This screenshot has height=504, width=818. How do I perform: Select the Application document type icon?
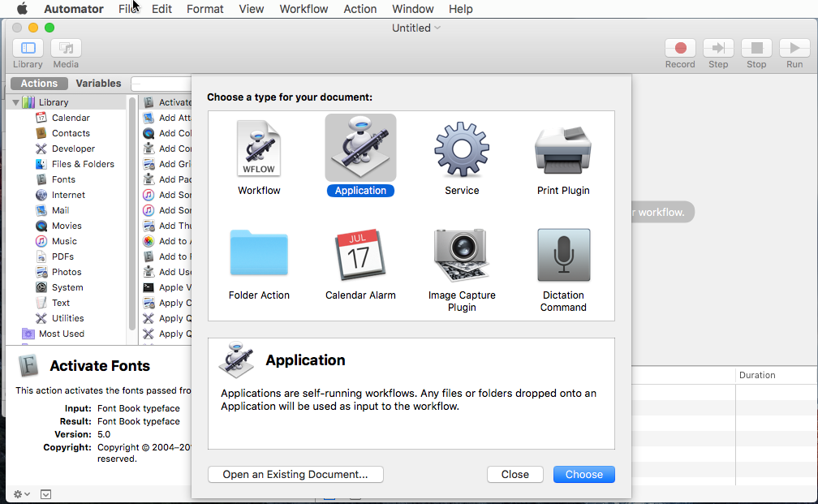pyautogui.click(x=360, y=148)
